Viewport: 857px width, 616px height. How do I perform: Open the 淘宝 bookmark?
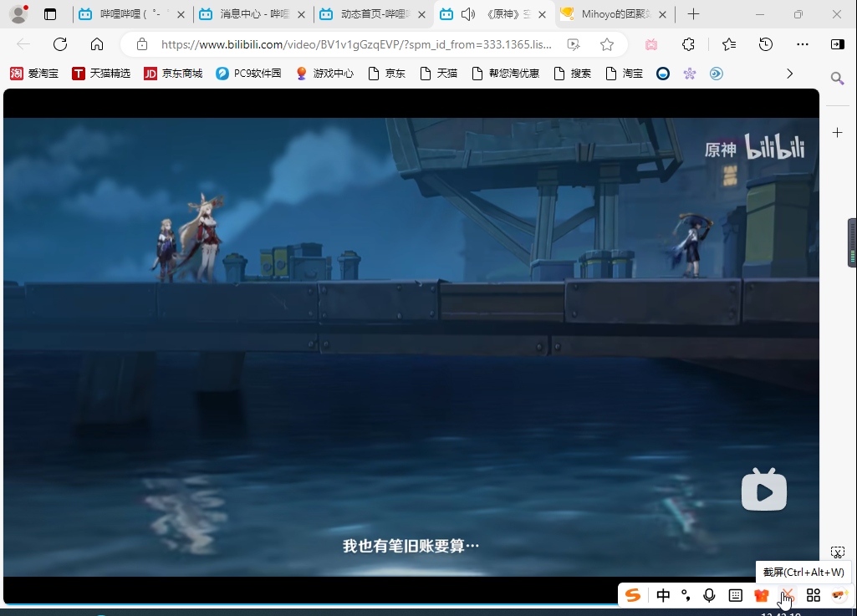pos(625,74)
